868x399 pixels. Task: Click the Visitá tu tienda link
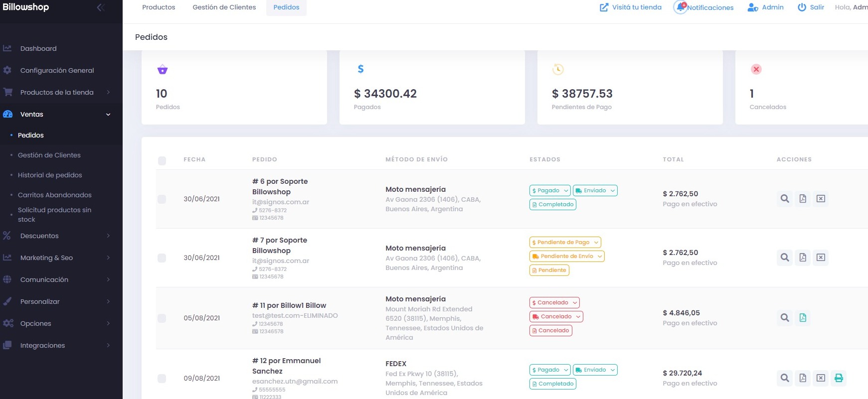click(x=631, y=7)
